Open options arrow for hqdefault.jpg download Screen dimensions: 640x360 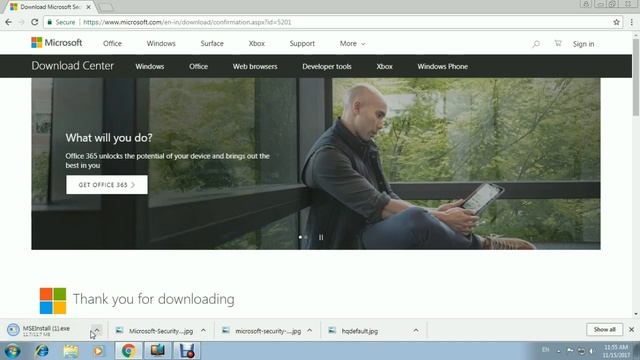[416, 331]
